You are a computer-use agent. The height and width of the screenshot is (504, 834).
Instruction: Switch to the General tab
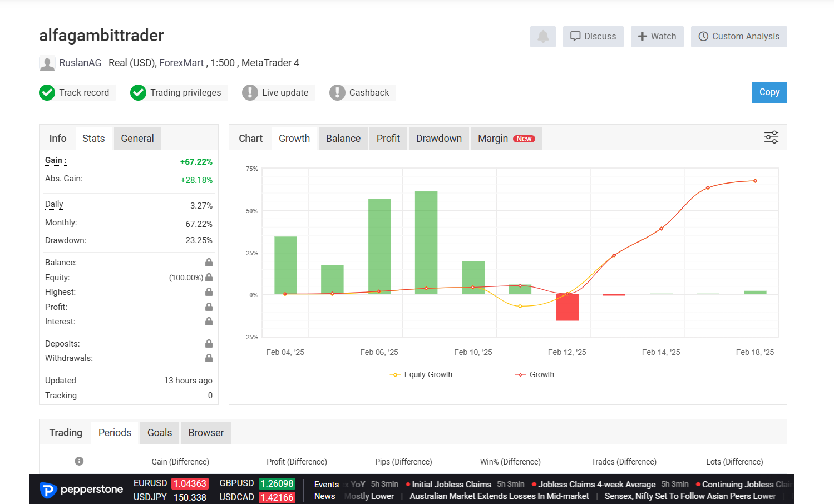(x=137, y=139)
